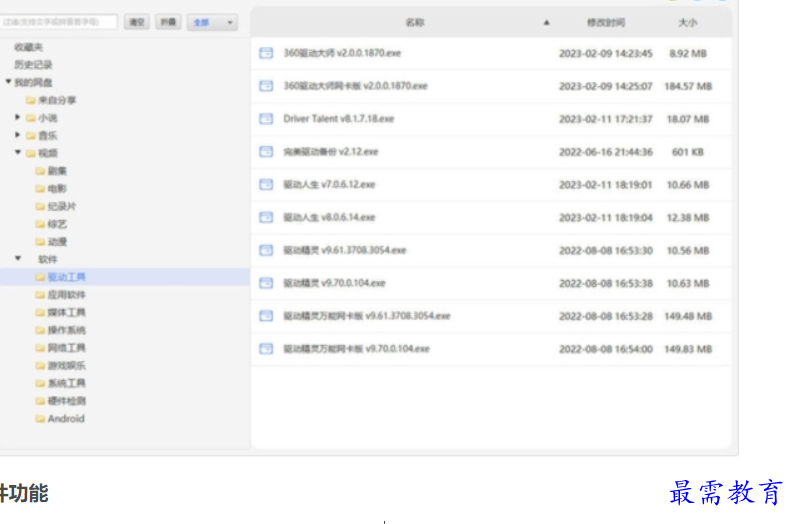The width and height of the screenshot is (791, 524).
Task: Click the file icon for 360驱动大师网卡版 v2.0.0.1870.exe
Action: (266, 86)
